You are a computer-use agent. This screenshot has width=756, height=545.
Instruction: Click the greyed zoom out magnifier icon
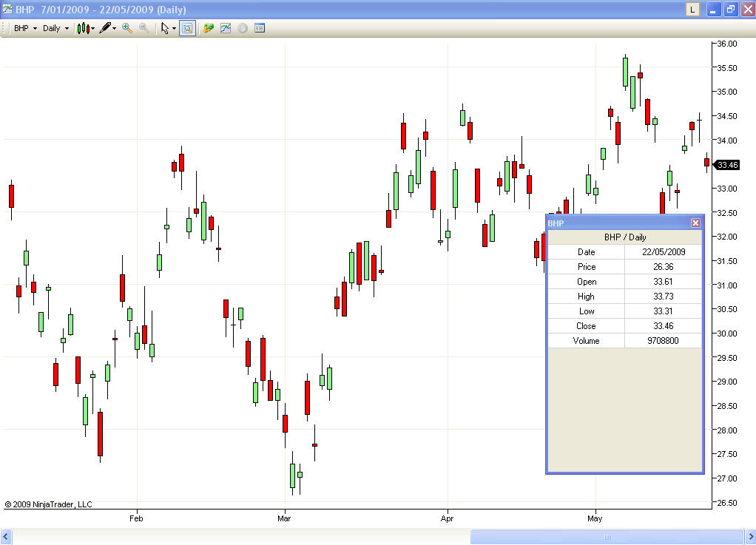pyautogui.click(x=144, y=28)
